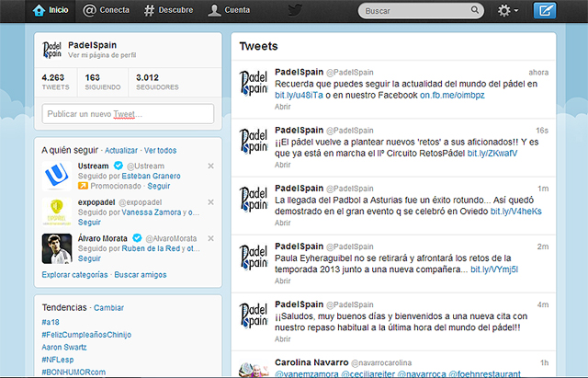Expand the 16s tweet with Abrir

click(x=282, y=165)
